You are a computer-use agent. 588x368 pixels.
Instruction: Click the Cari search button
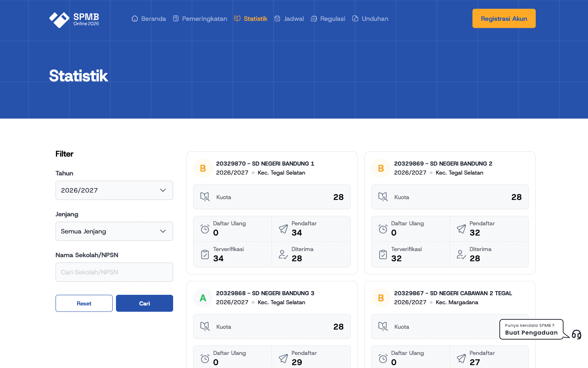point(145,303)
